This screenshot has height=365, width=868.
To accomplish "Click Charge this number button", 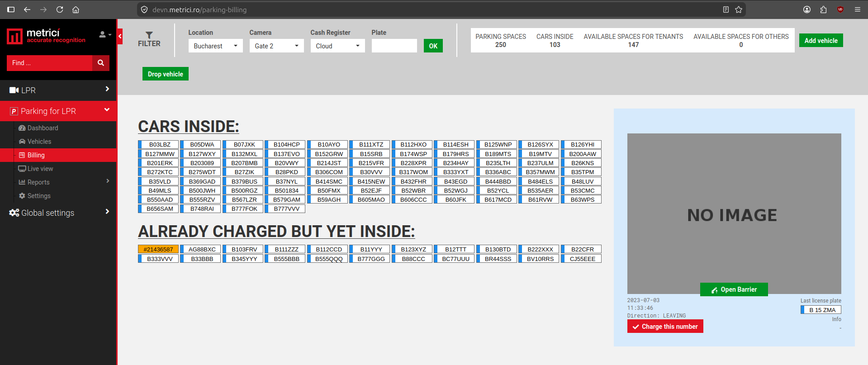I will point(665,326).
